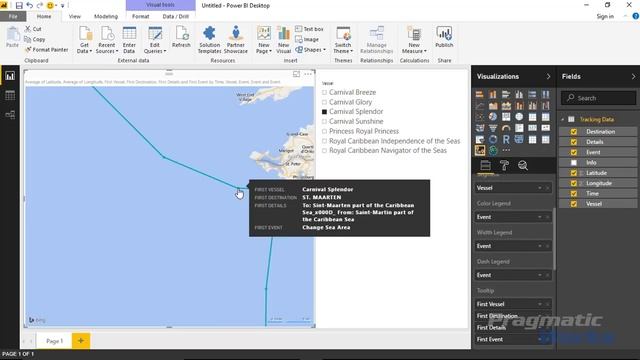The width and height of the screenshot is (640, 360).
Task: Import a custom visual via ellipsis
Action: click(506, 150)
